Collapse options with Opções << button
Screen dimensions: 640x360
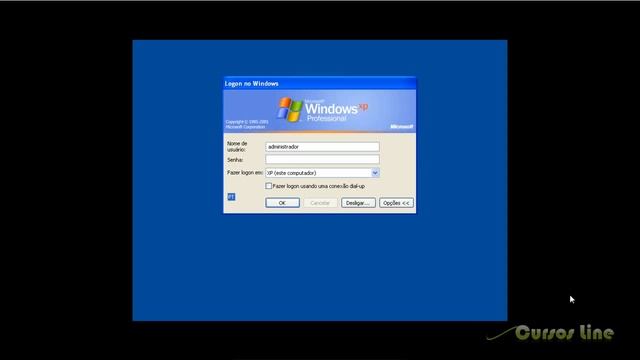(x=396, y=203)
